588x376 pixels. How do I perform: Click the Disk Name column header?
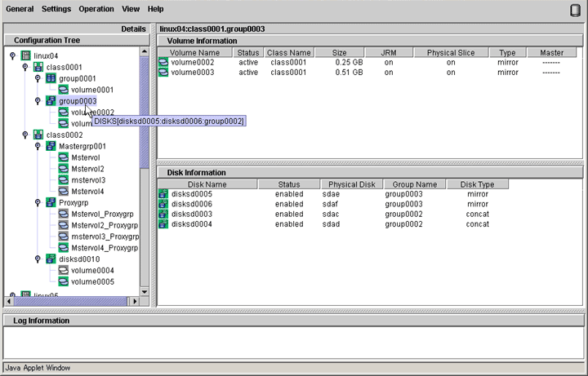pos(207,184)
